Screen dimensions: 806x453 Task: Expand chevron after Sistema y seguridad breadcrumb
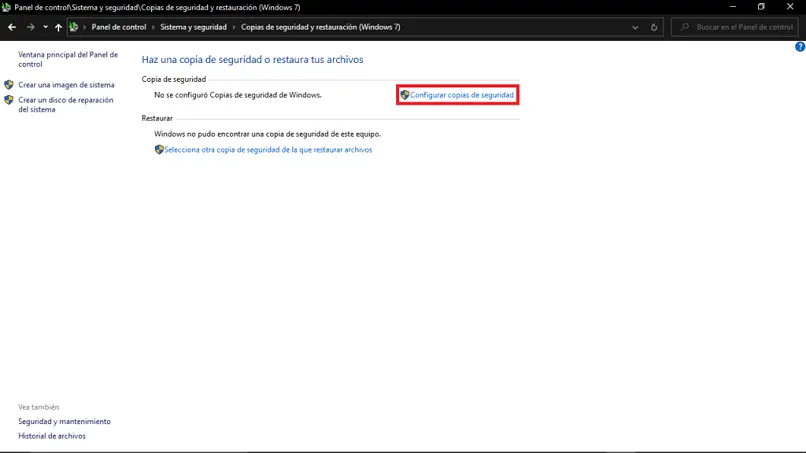(x=234, y=27)
